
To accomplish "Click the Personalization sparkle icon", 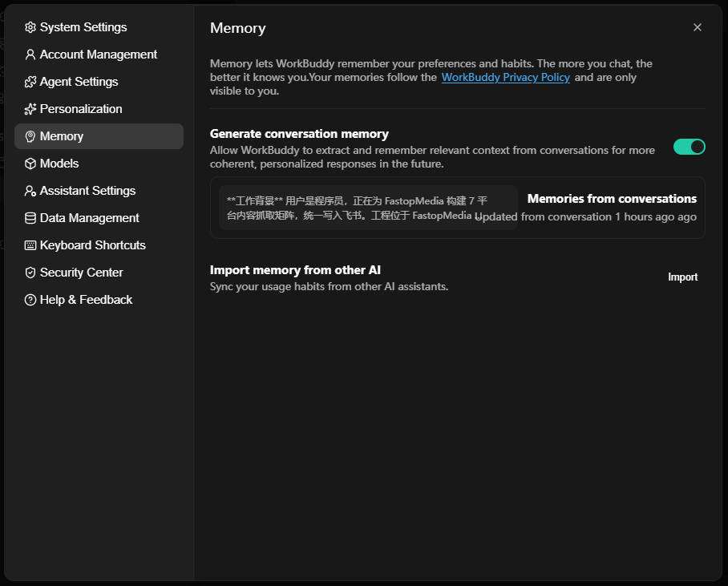I will pyautogui.click(x=30, y=109).
